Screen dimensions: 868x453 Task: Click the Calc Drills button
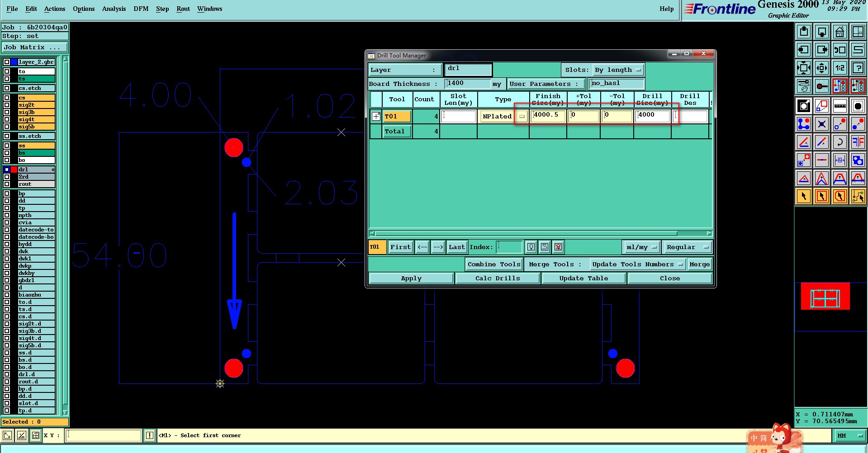click(x=498, y=278)
